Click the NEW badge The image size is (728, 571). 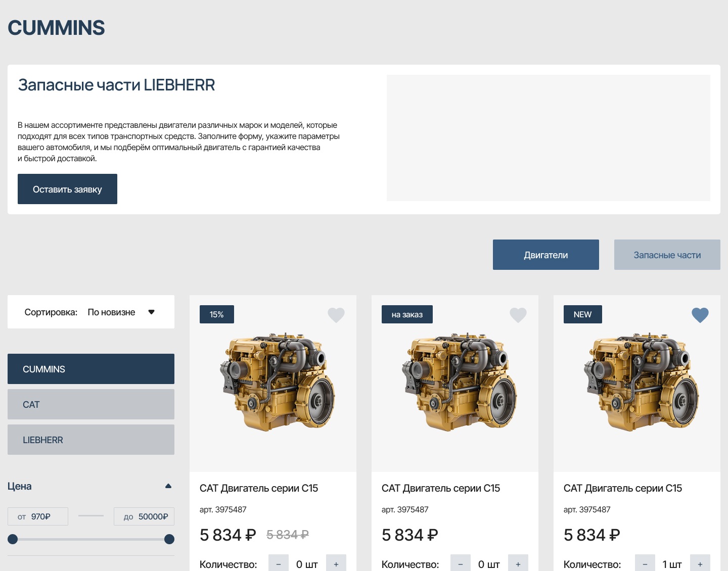[583, 314]
